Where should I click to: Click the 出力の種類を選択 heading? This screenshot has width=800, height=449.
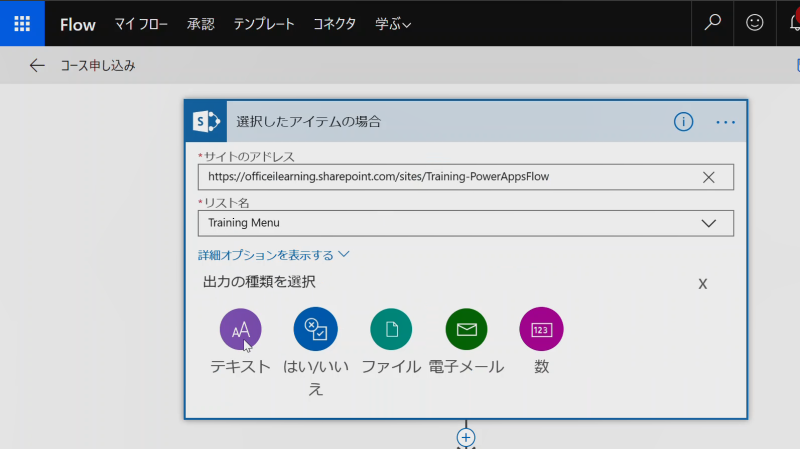[x=259, y=282]
